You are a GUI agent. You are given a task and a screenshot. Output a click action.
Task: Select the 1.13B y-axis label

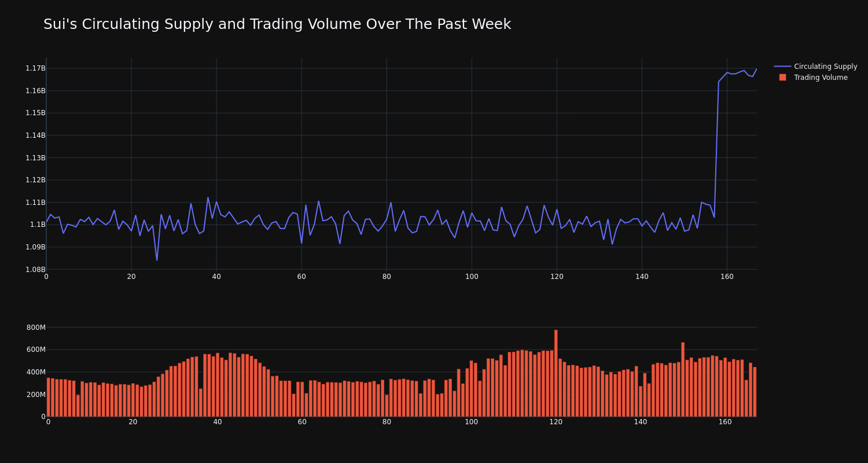pos(35,157)
